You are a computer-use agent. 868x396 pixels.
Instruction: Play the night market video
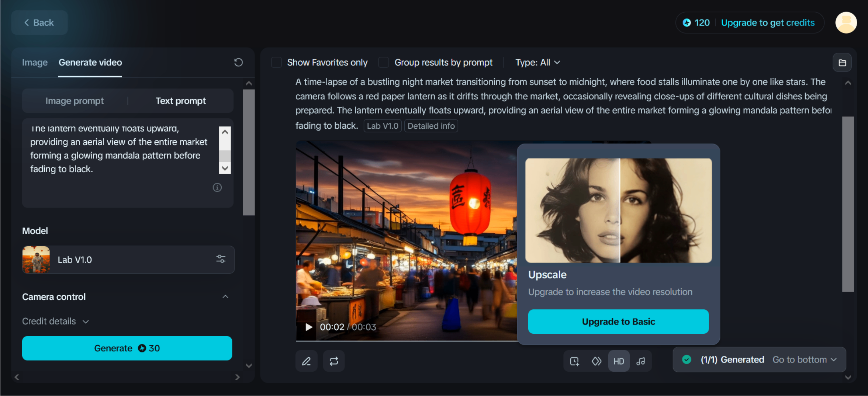click(309, 327)
